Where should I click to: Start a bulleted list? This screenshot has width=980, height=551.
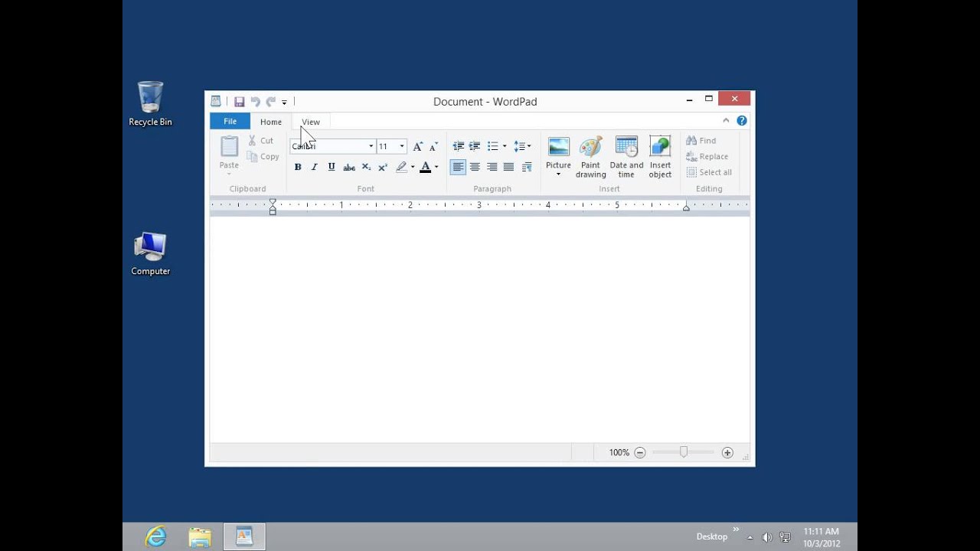[x=492, y=146]
